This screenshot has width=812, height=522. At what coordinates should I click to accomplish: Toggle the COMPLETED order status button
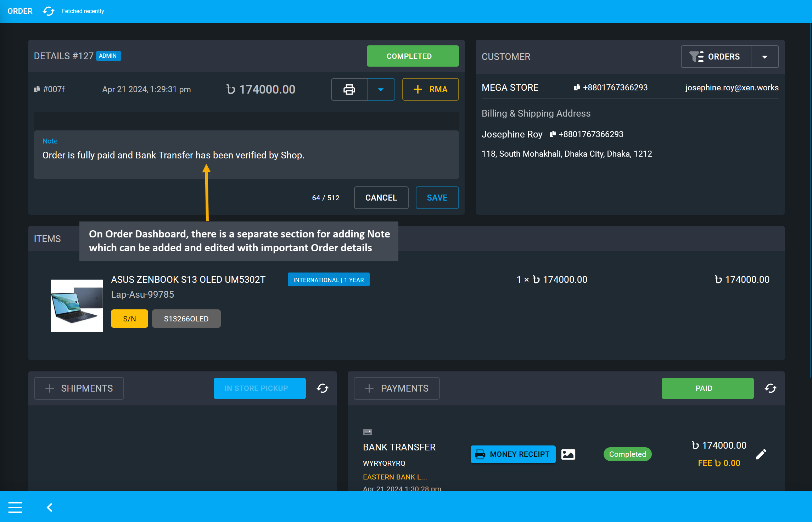click(410, 56)
